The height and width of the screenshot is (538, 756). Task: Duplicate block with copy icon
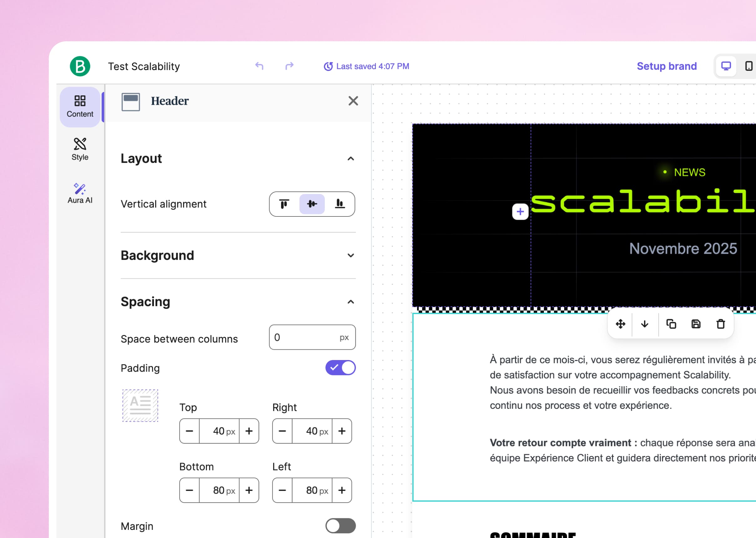tap(671, 324)
